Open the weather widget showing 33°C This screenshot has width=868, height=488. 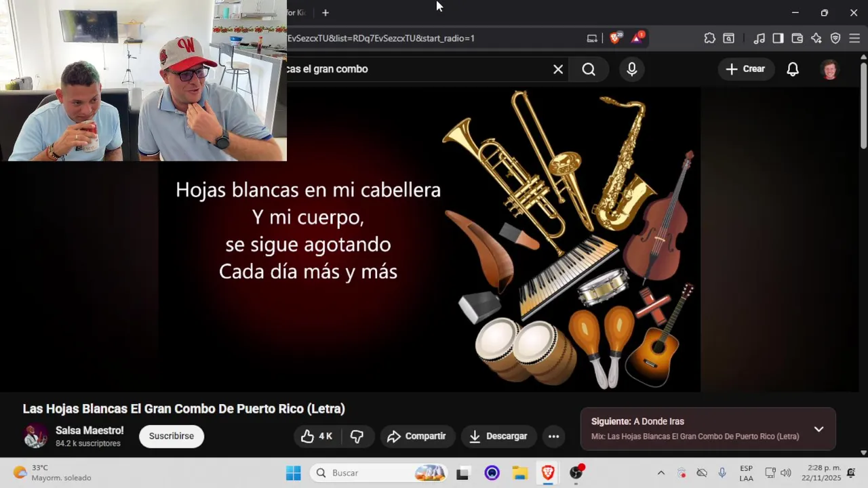52,472
